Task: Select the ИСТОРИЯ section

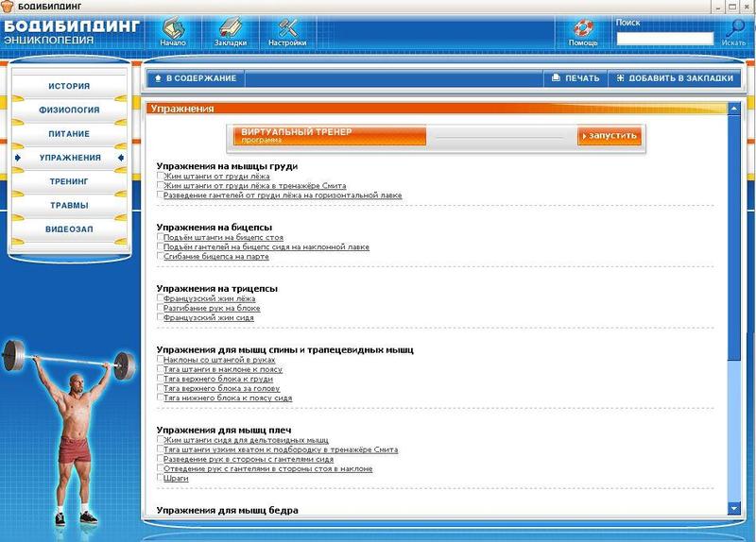Action: (x=69, y=86)
